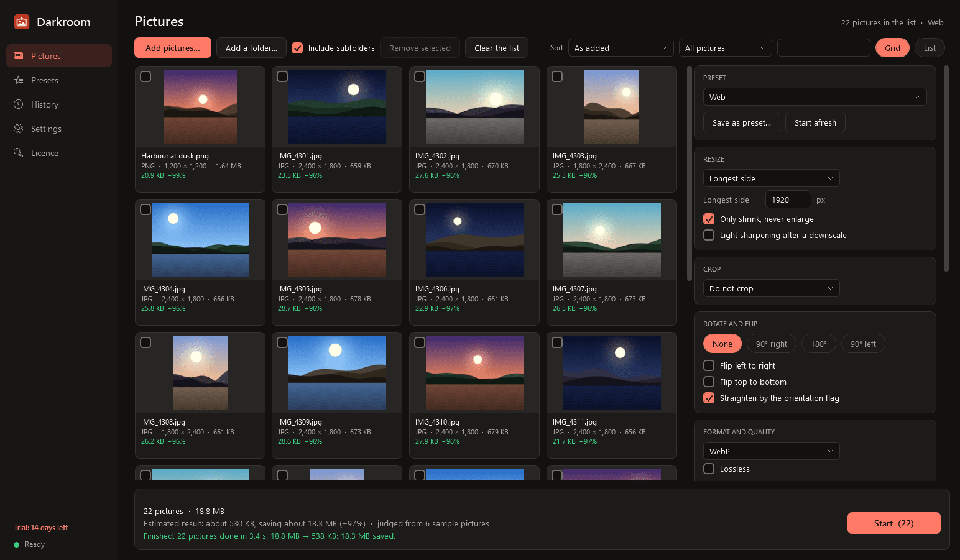Select the IMG_4304.jpg thumbnail
The width and height of the screenshot is (960, 560).
point(200,240)
